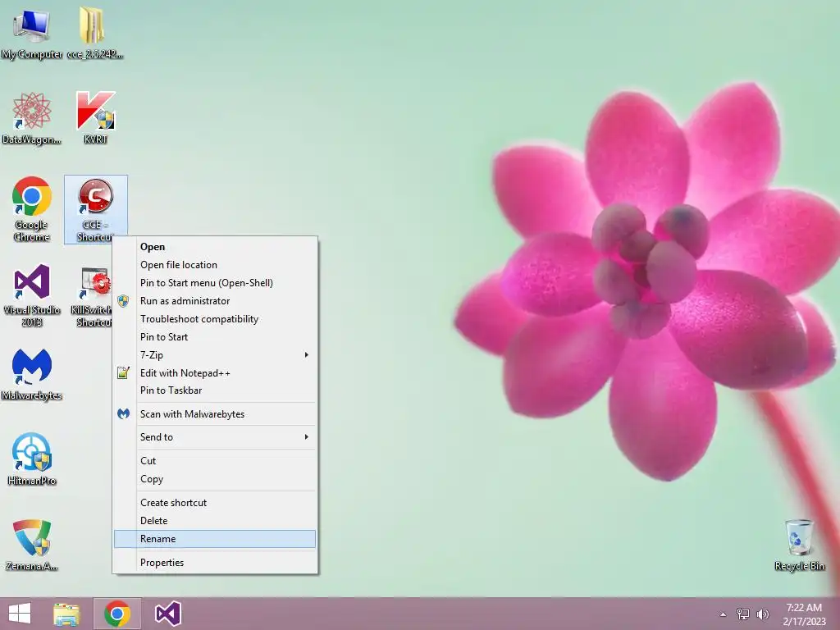Open Visual Studio from the taskbar
This screenshot has height=630, width=840.
point(167,614)
